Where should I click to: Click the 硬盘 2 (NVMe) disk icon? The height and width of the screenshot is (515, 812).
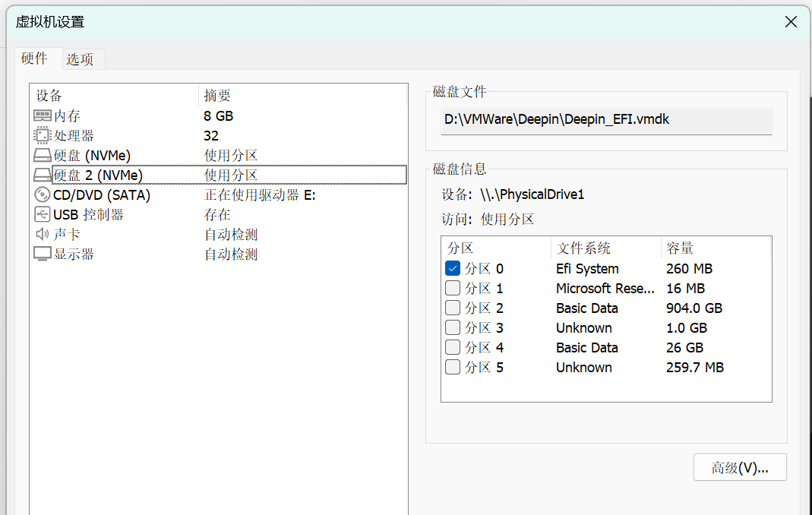(42, 175)
